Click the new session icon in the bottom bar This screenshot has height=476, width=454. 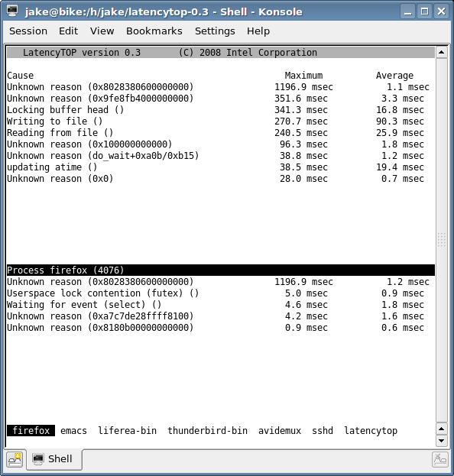click(15, 459)
